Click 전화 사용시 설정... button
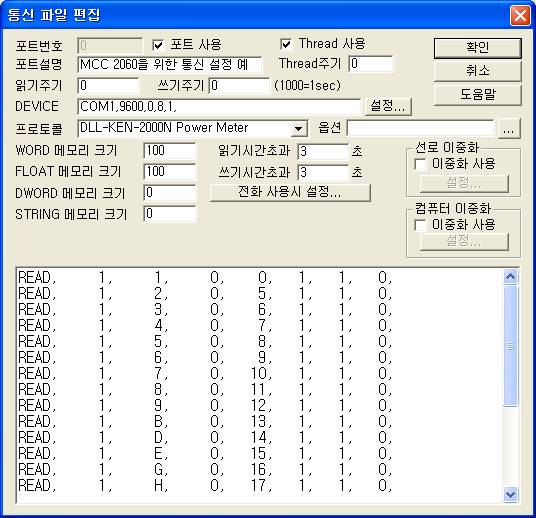Viewport: 536px width, 518px height. coord(290,192)
